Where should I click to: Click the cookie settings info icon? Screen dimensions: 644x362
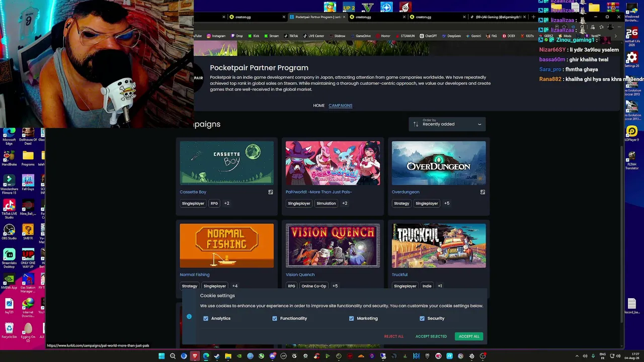(x=189, y=317)
